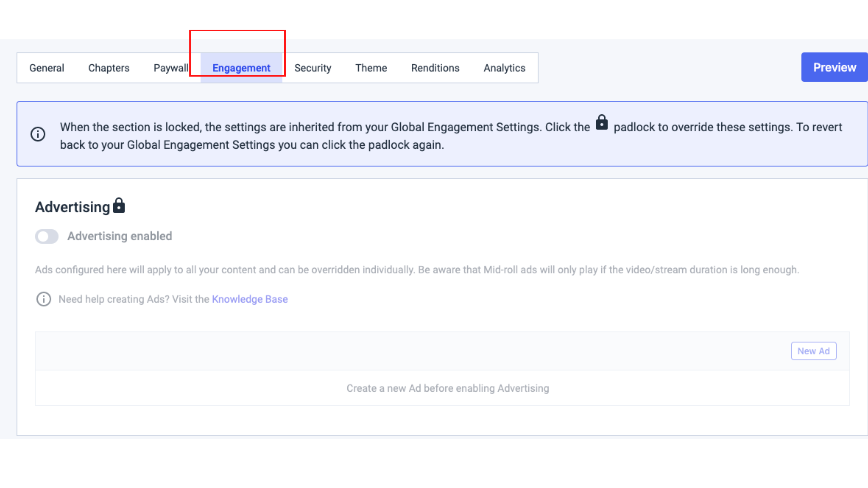Viewport: 868px width, 488px height.
Task: Toggle the Advertising enabled switch
Action: coord(47,236)
